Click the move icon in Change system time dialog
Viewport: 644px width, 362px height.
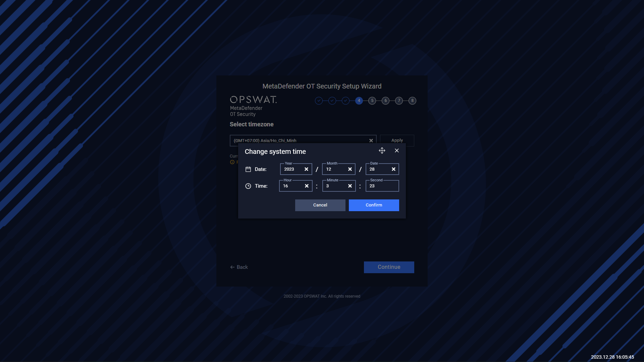pos(382,150)
